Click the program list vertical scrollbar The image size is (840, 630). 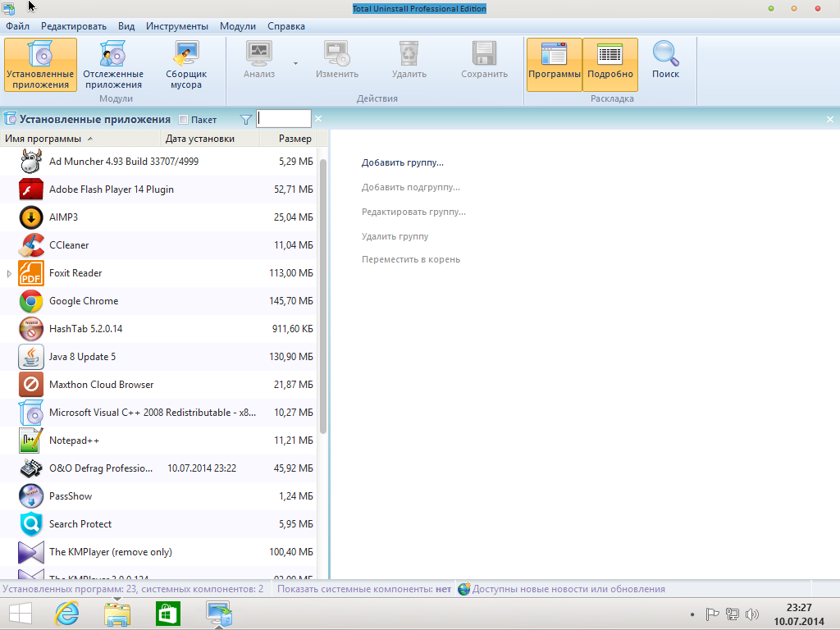tap(323, 296)
